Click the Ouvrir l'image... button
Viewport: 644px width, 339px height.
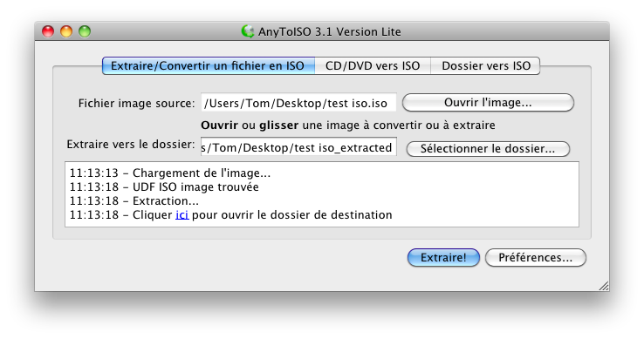(x=488, y=103)
